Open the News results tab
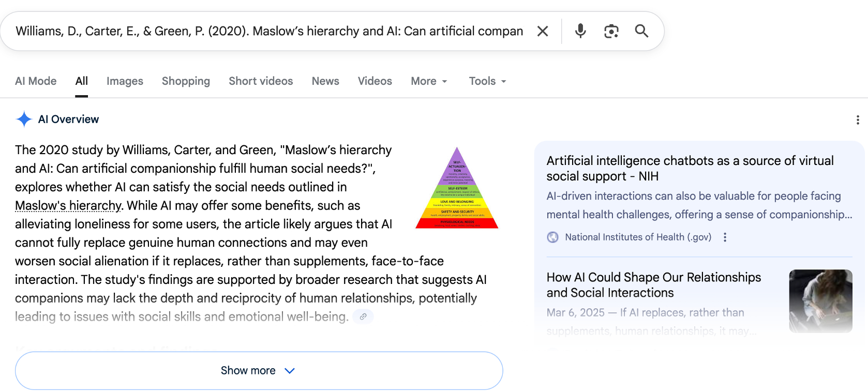This screenshot has height=391, width=868. (x=325, y=81)
